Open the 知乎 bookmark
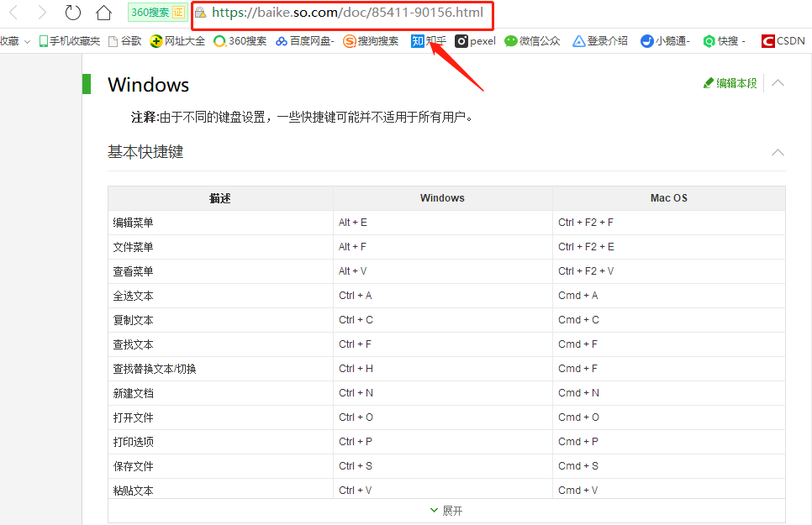 coord(429,41)
